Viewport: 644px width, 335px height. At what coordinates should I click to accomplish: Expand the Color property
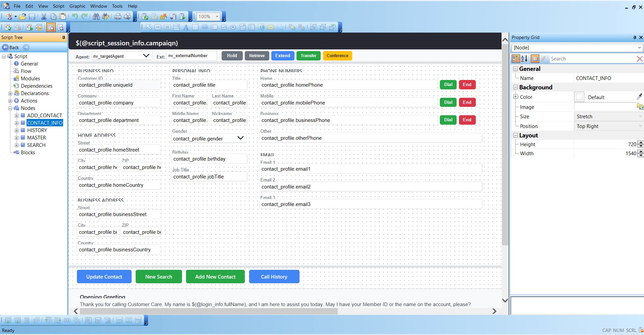coord(515,97)
